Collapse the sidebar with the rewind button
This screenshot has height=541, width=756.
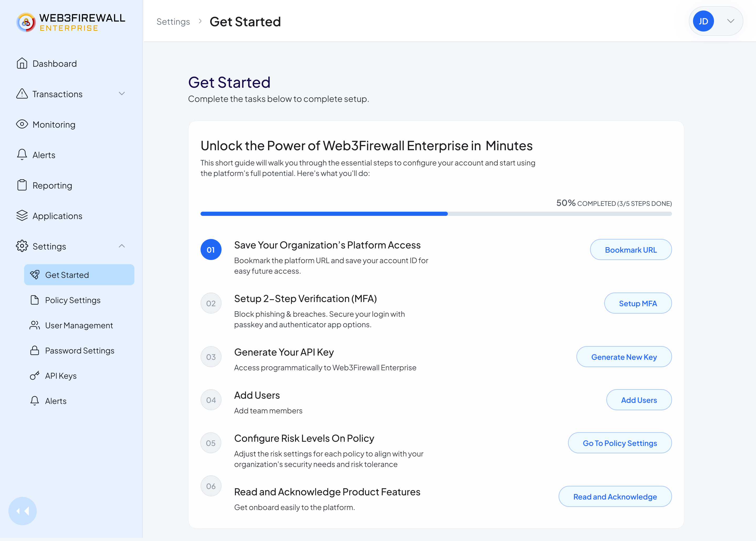23,511
